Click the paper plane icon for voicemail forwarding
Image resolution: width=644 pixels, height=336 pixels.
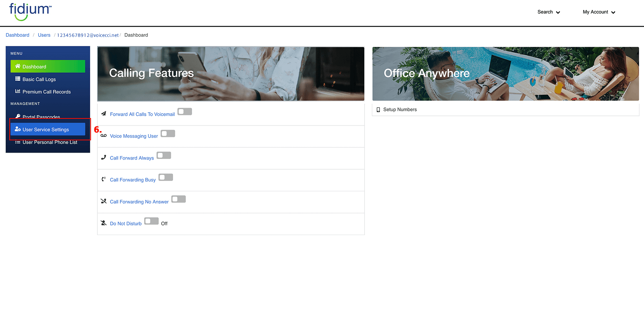point(104,114)
